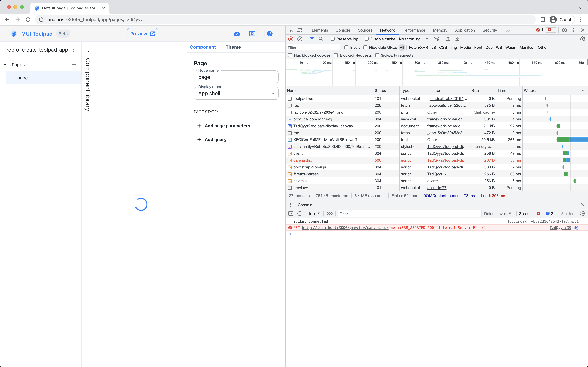
Task: Check the Disable cache option
Action: [x=367, y=39]
